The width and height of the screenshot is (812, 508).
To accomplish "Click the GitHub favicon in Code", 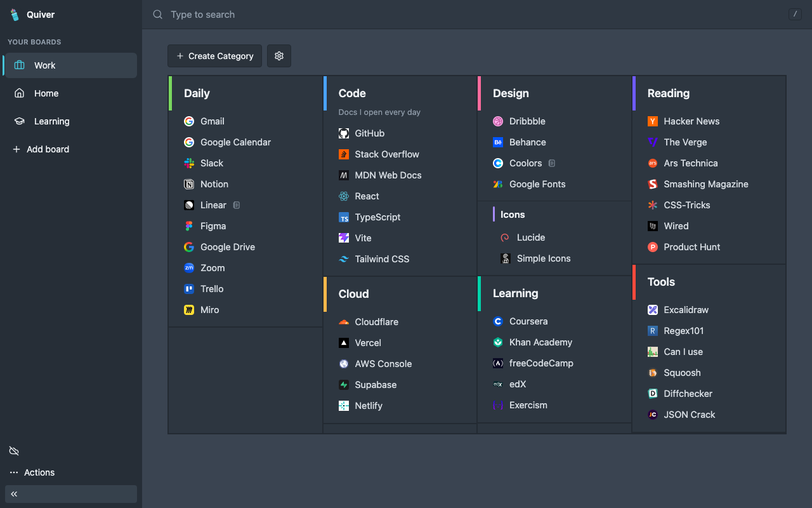I will pyautogui.click(x=344, y=133).
